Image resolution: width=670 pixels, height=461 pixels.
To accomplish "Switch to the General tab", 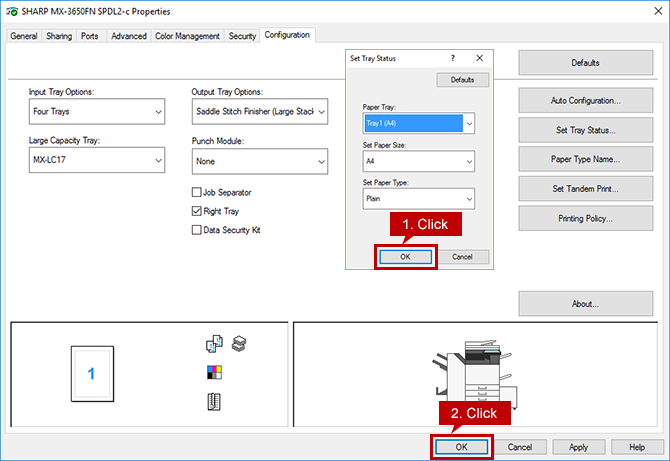I will pos(24,36).
